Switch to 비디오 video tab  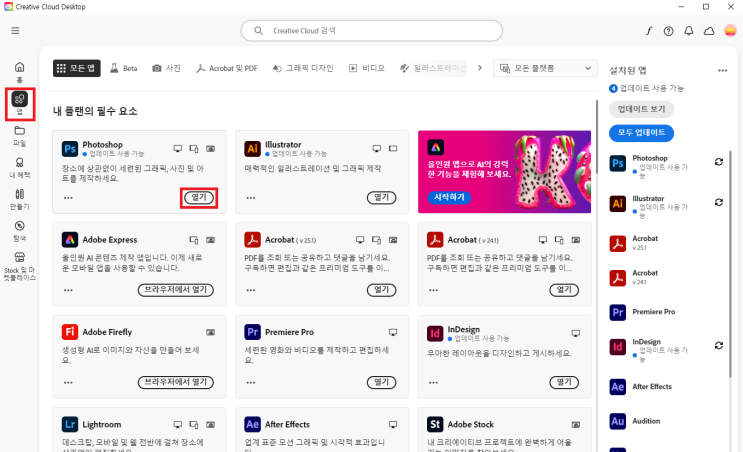(367, 68)
